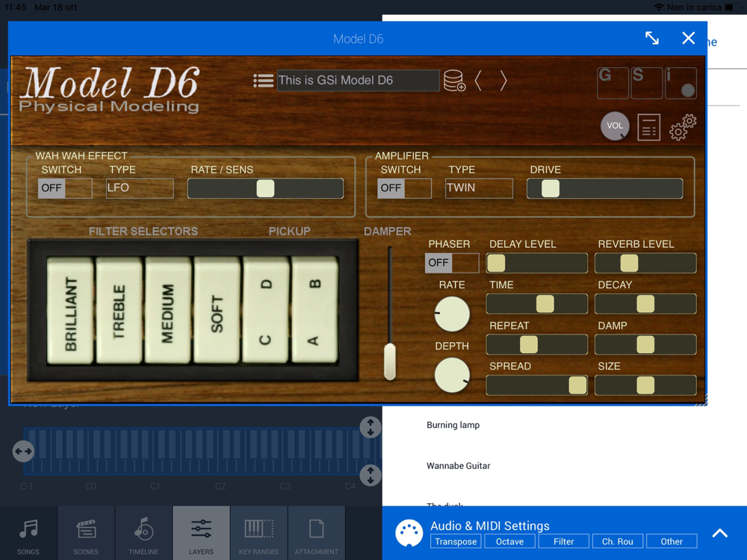The height and width of the screenshot is (560, 747).
Task: Expand Model D6 window to fullscreen
Action: pos(651,38)
